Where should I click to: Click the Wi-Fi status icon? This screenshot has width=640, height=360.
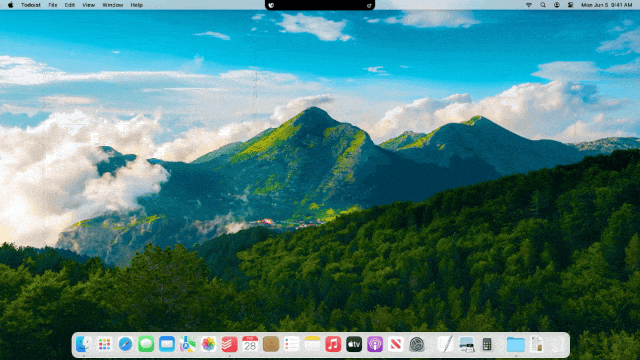coord(529,5)
